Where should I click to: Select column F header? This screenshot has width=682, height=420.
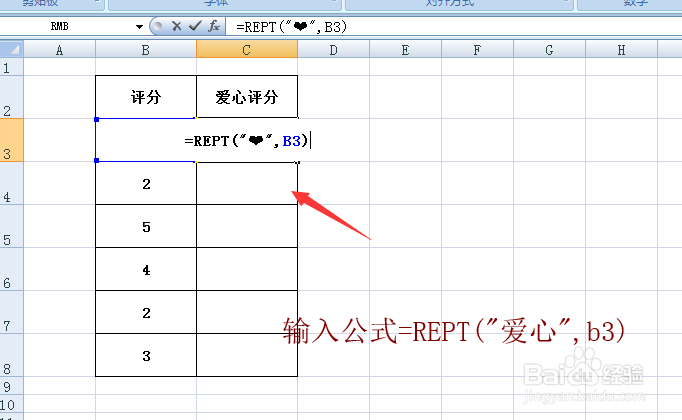pos(477,50)
